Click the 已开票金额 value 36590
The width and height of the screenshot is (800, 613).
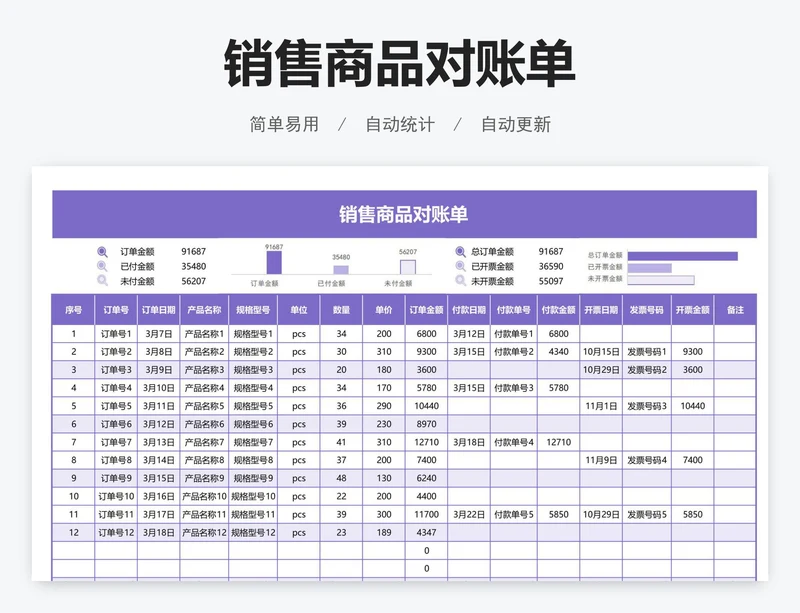[x=551, y=266]
